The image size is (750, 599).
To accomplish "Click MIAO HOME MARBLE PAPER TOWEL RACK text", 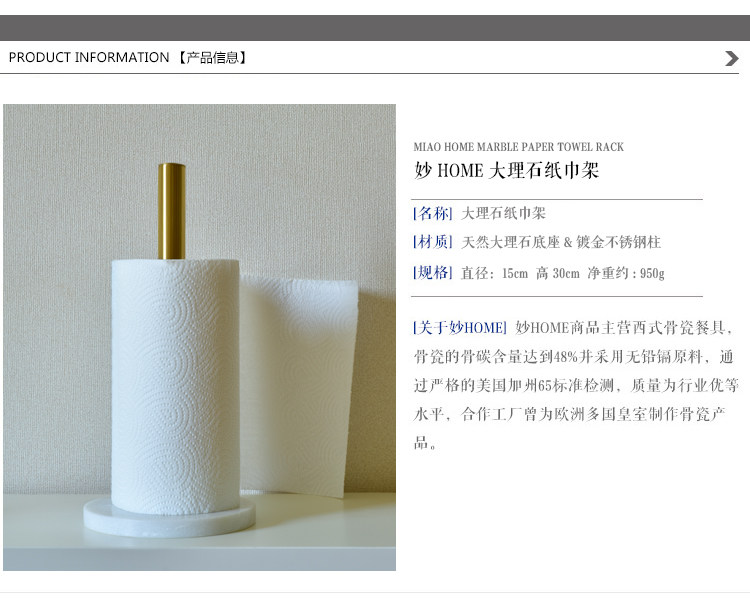I will (x=518, y=147).
